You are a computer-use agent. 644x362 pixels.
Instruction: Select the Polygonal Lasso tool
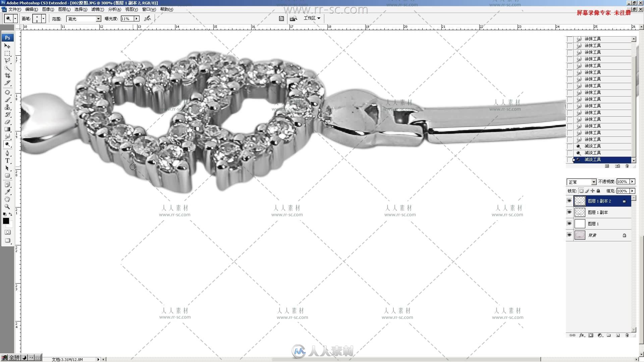coord(7,61)
